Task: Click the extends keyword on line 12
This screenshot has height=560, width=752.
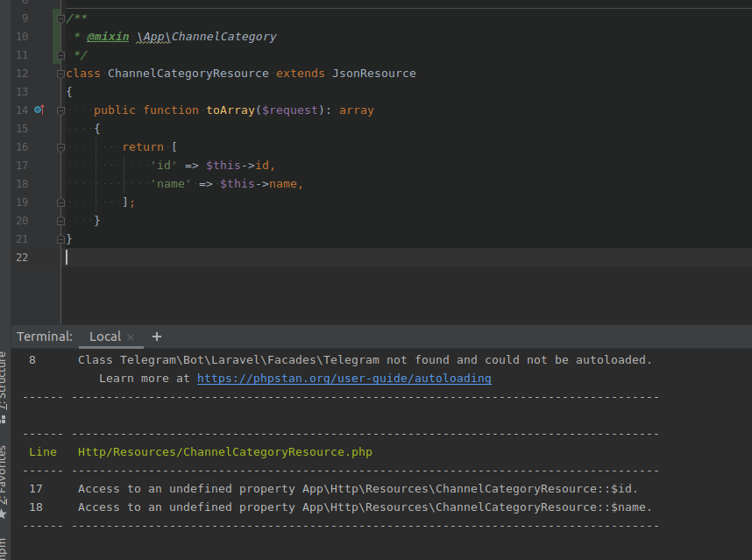Action: [x=301, y=74]
